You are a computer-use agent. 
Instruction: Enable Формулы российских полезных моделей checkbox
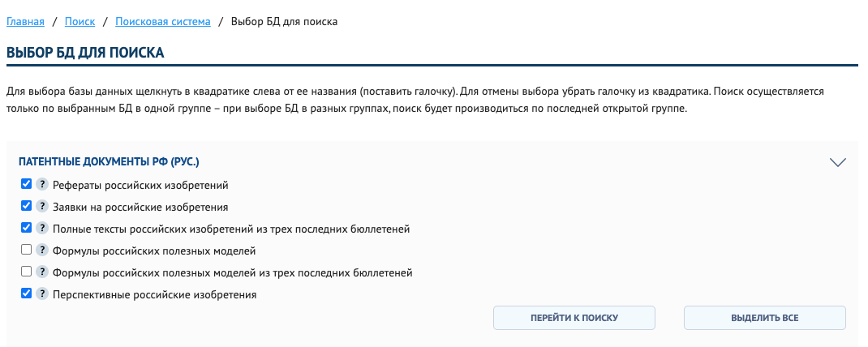27,250
